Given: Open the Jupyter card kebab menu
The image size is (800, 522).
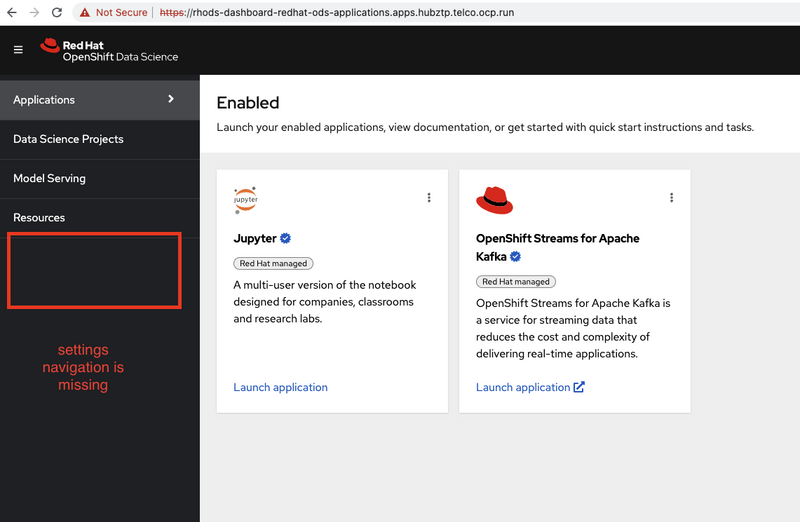Looking at the screenshot, I should [429, 197].
